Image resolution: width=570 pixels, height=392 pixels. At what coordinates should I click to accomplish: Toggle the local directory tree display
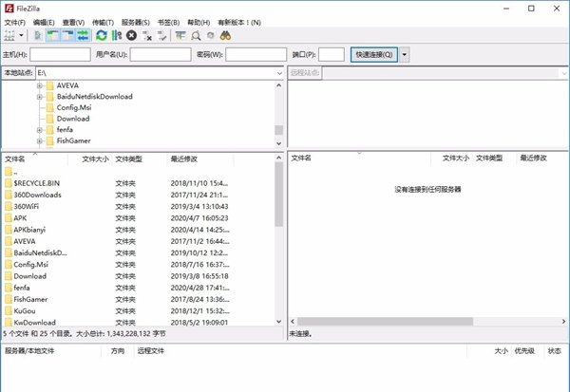(x=52, y=36)
